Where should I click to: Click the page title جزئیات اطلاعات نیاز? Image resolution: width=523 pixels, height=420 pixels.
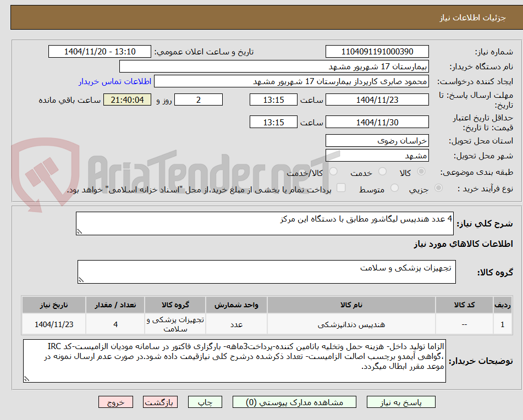[x=472, y=18]
